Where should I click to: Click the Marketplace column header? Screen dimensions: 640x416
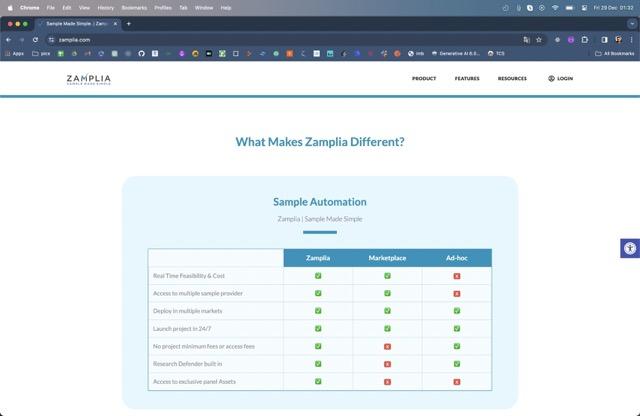[387, 258]
